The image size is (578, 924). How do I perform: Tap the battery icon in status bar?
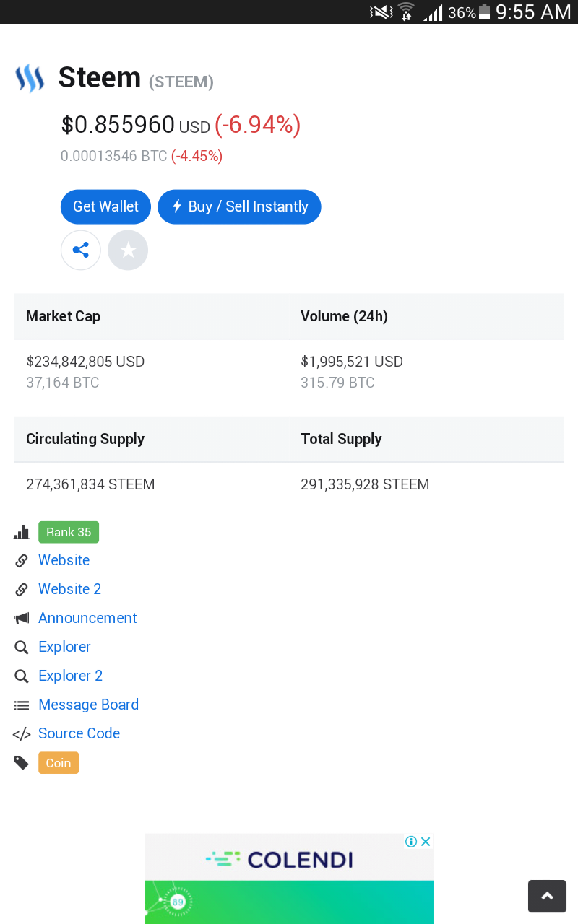pos(484,12)
